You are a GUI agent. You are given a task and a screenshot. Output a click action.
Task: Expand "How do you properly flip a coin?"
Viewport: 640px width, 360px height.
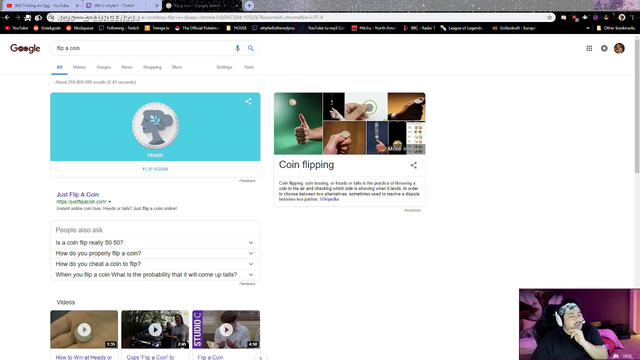155,253
